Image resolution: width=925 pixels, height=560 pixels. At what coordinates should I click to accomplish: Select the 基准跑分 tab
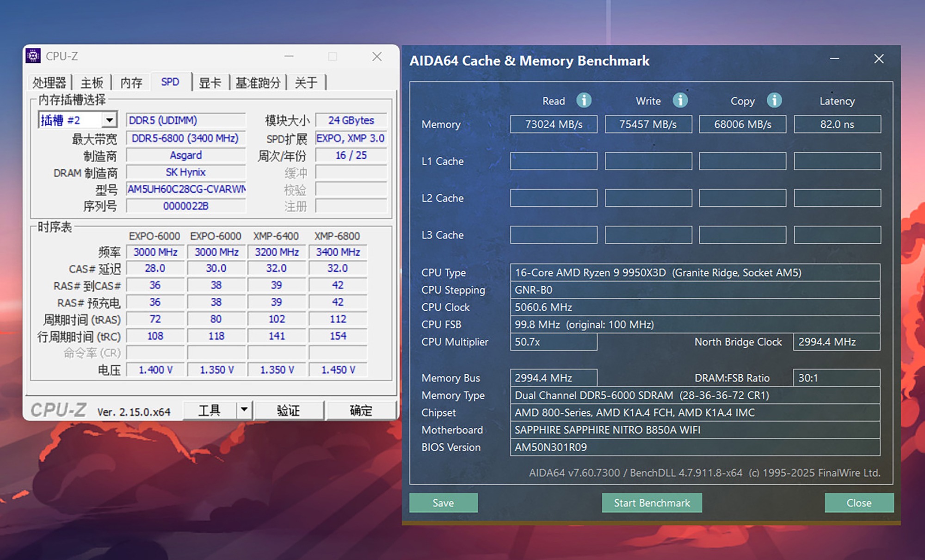(258, 83)
